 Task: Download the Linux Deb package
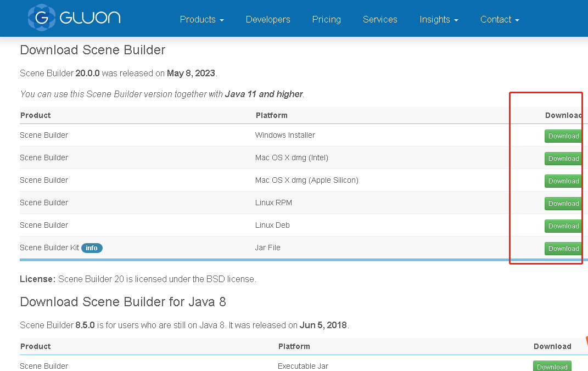[563, 226]
